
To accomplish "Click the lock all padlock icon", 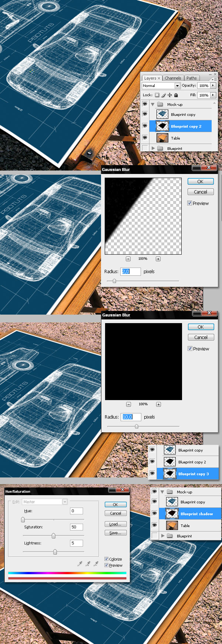I will (176, 95).
